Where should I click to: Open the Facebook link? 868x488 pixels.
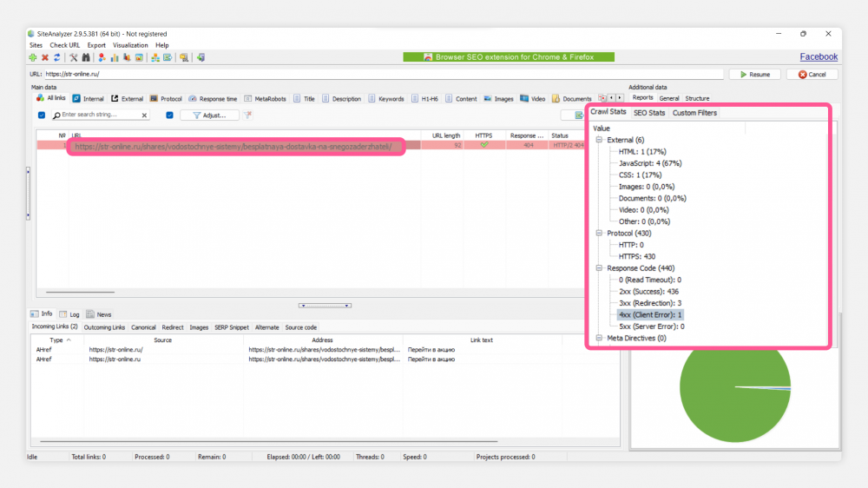tap(819, 56)
